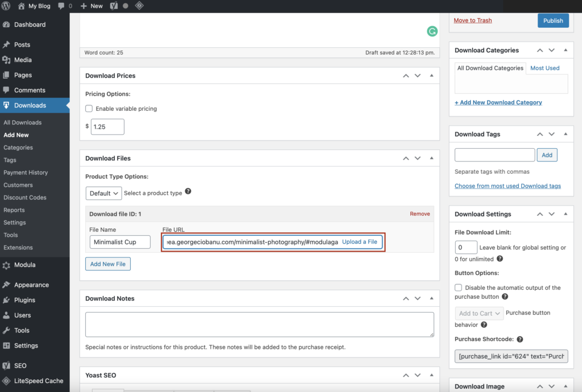The width and height of the screenshot is (582, 392).
Task: Collapse the Download Settings panel
Action: [x=566, y=214]
